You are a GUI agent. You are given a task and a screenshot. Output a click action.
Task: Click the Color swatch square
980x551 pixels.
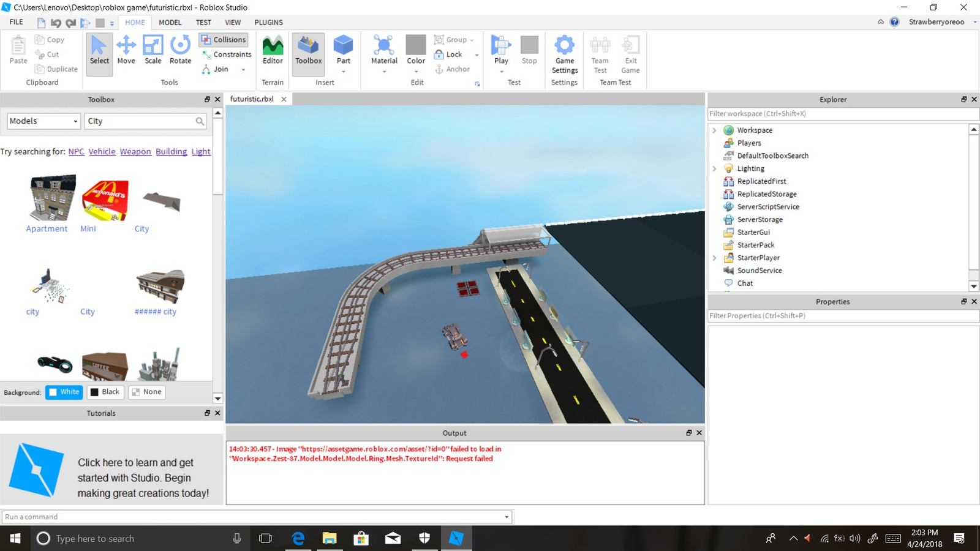click(416, 45)
